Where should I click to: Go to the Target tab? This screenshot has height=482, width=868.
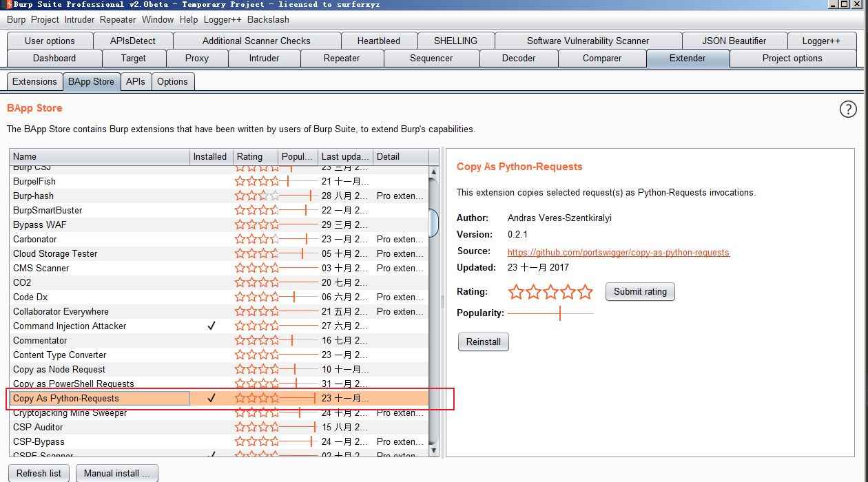tap(133, 59)
